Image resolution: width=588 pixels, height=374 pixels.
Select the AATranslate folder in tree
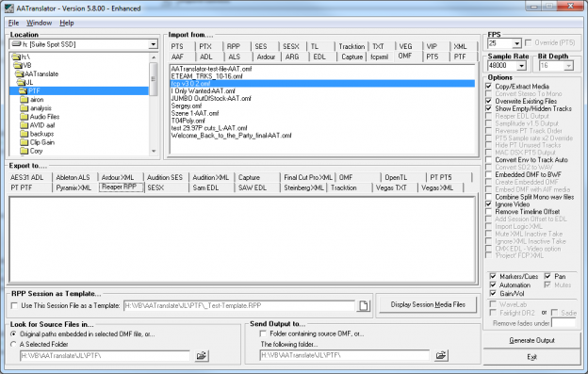(41, 73)
